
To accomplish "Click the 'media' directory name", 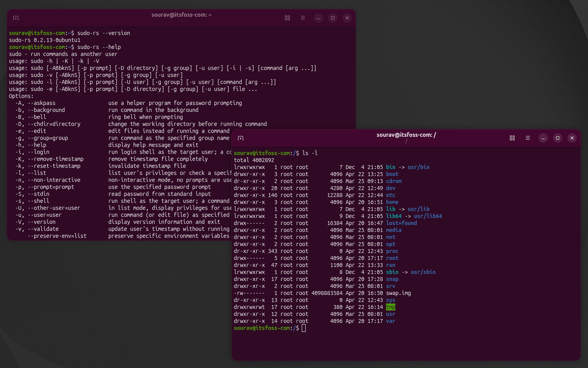I will pyautogui.click(x=394, y=230).
